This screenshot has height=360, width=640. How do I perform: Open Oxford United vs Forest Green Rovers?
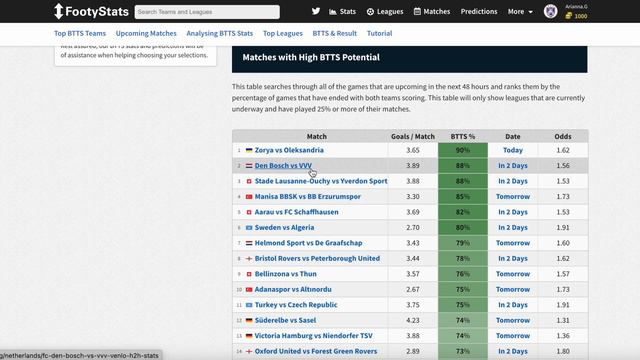tap(316, 351)
